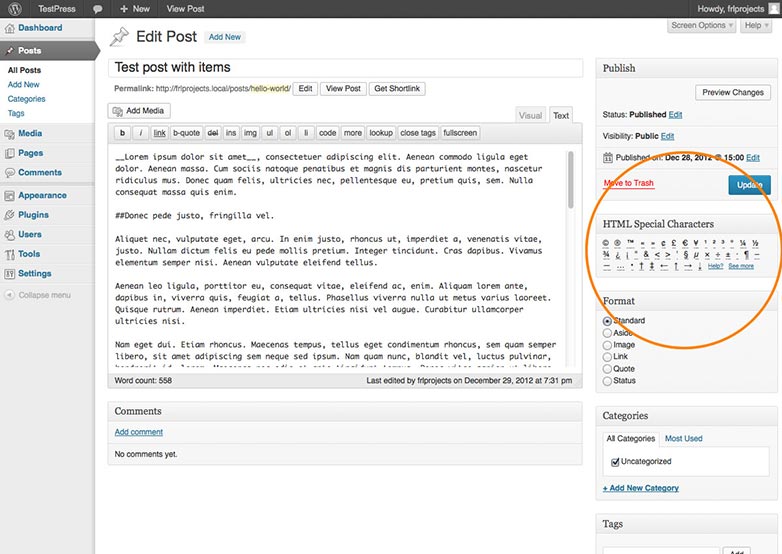782x554 pixels.
Task: Open the comments bubble in admin bar
Action: click(x=98, y=9)
